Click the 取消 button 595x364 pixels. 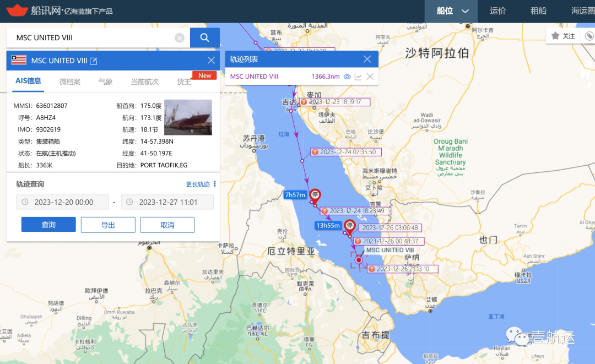[x=167, y=225]
